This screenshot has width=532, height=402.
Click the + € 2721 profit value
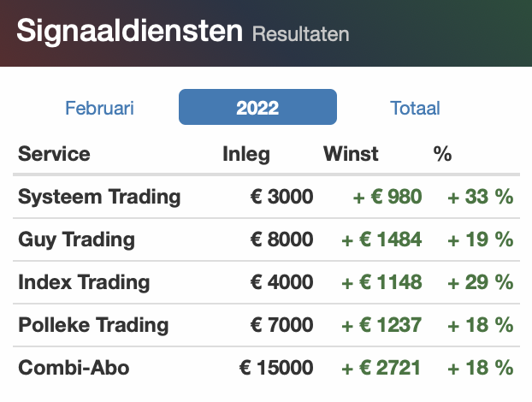point(381,368)
